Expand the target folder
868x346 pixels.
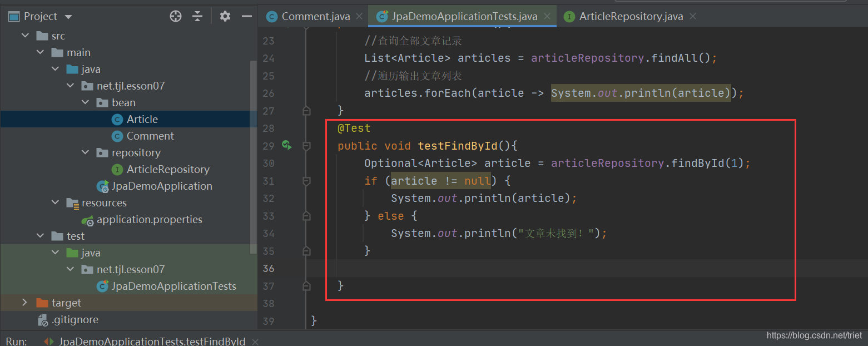(x=24, y=303)
